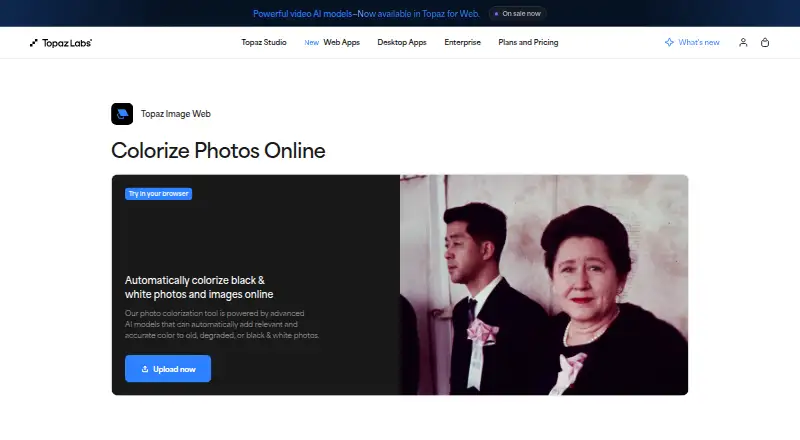
Task: Open the What's new link
Action: [698, 42]
